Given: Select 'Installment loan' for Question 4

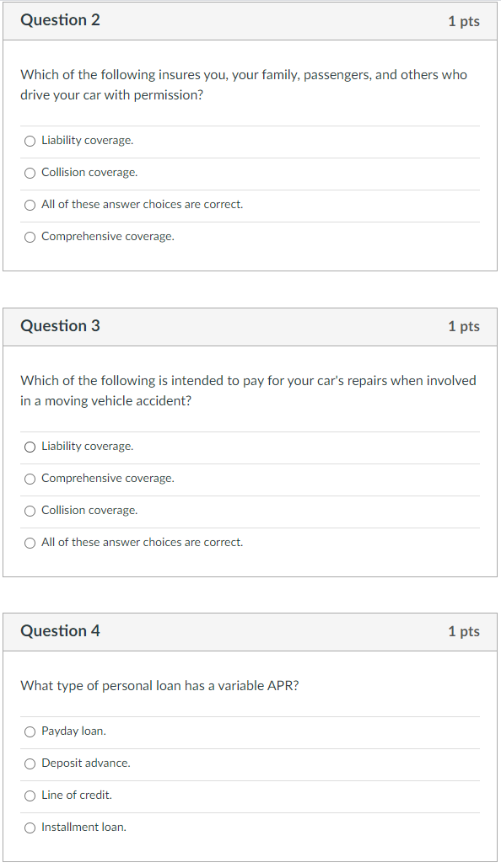Looking at the screenshot, I should [x=30, y=828].
